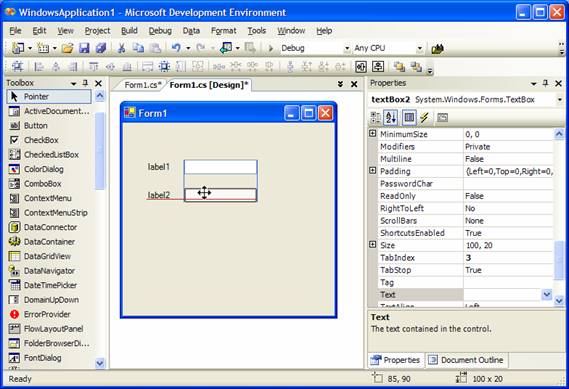The height and width of the screenshot is (389, 569).
Task: Click the Open File folder icon
Action: pos(67,48)
